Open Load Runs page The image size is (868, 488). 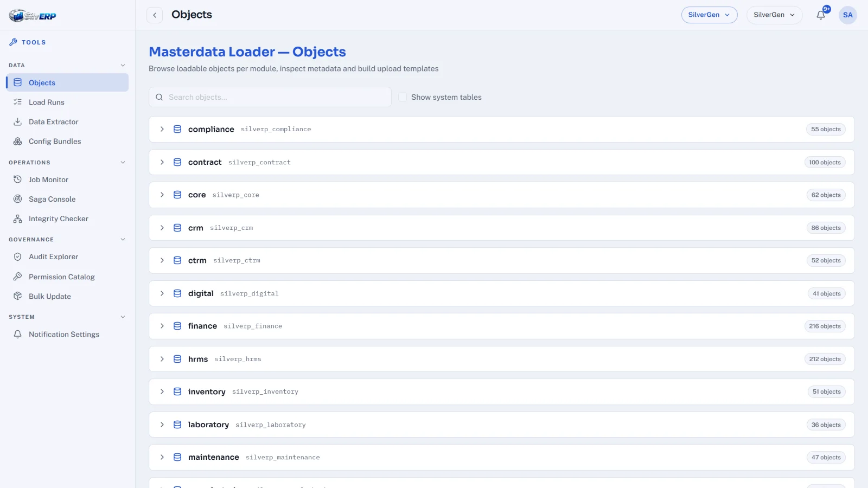coord(67,102)
